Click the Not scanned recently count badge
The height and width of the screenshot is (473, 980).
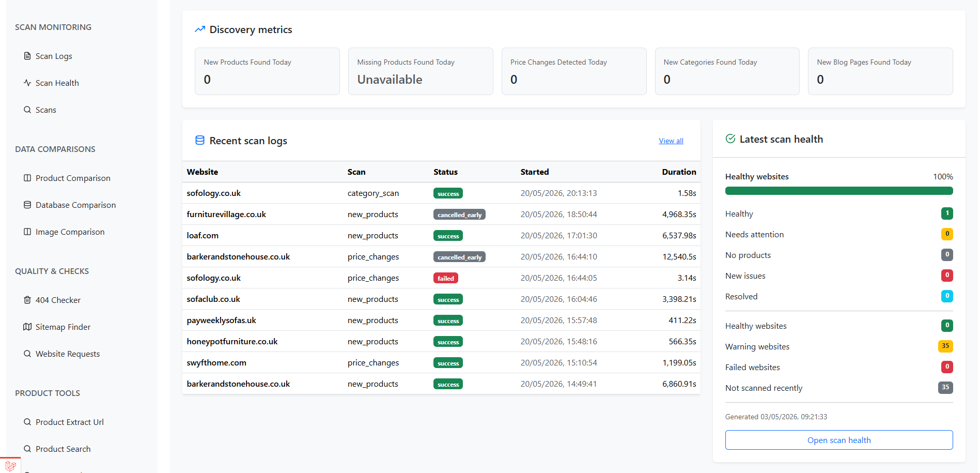coord(945,387)
